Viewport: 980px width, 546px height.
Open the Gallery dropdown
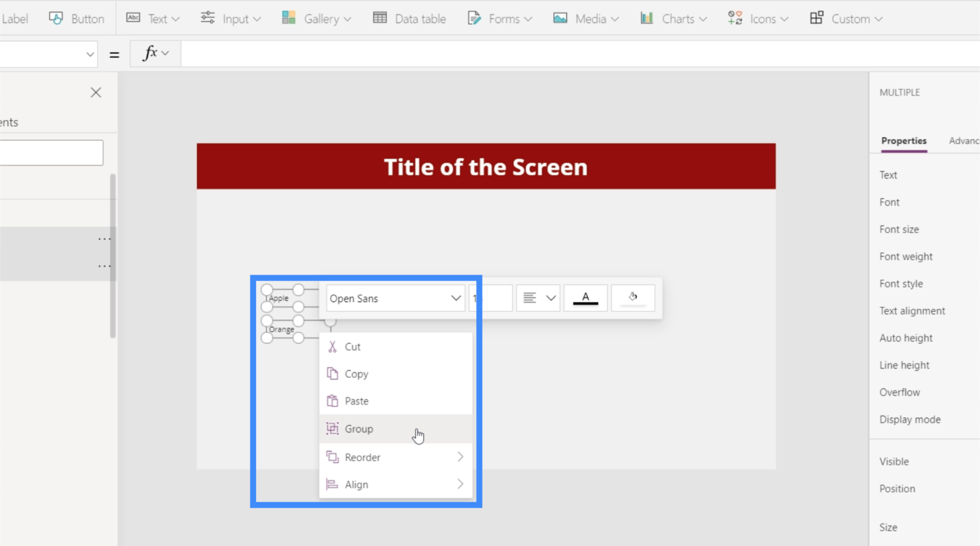tap(316, 19)
